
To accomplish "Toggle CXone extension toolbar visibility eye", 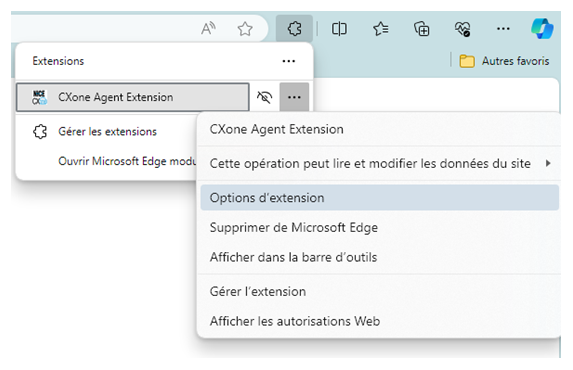I will tap(264, 97).
